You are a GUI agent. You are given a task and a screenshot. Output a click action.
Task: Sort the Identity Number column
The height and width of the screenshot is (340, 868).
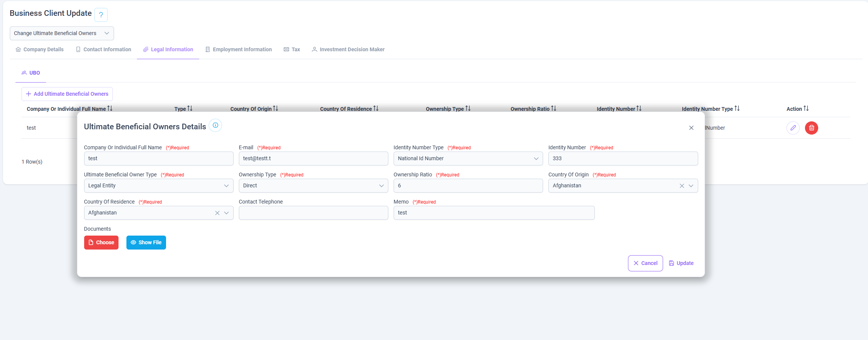point(639,109)
